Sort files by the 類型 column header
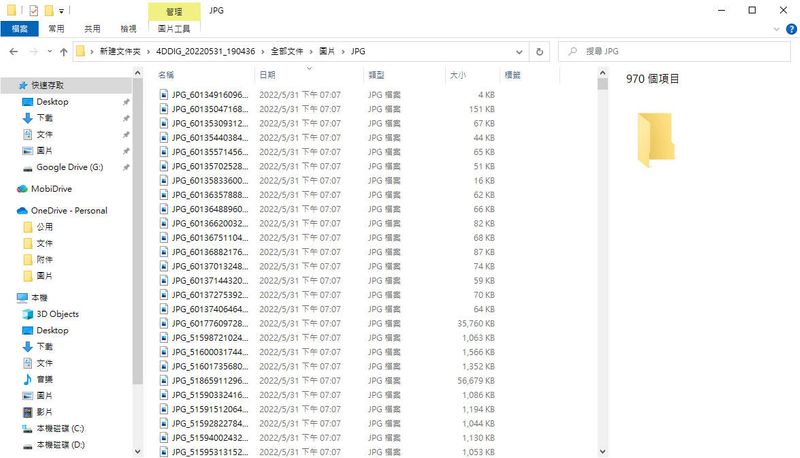Viewport: 800px width, 458px height. [x=405, y=75]
